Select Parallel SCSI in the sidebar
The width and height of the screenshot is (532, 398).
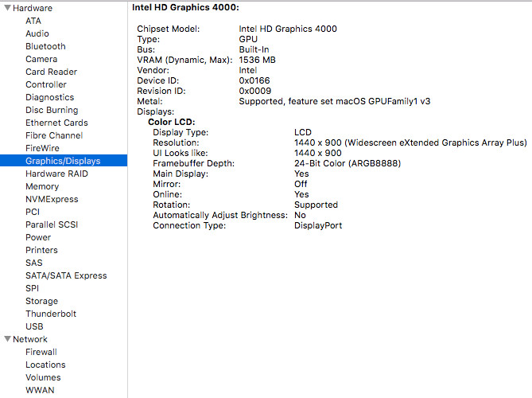click(52, 224)
